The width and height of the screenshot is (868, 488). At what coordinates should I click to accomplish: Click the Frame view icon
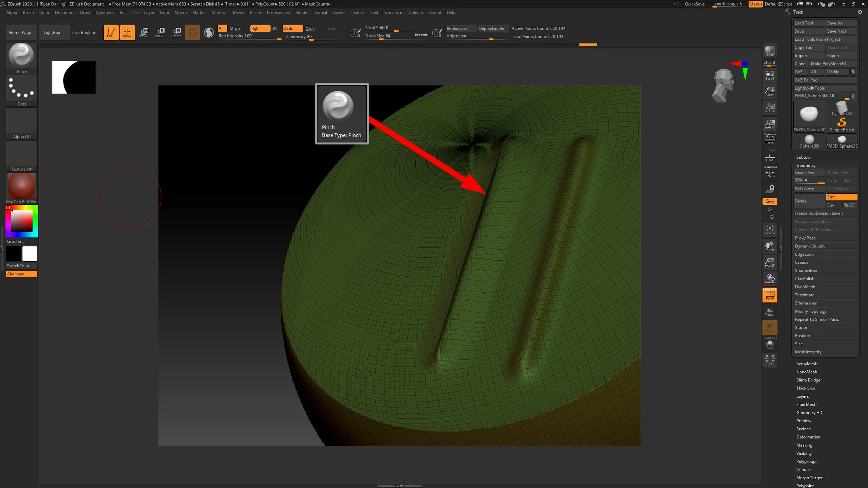pyautogui.click(x=770, y=230)
